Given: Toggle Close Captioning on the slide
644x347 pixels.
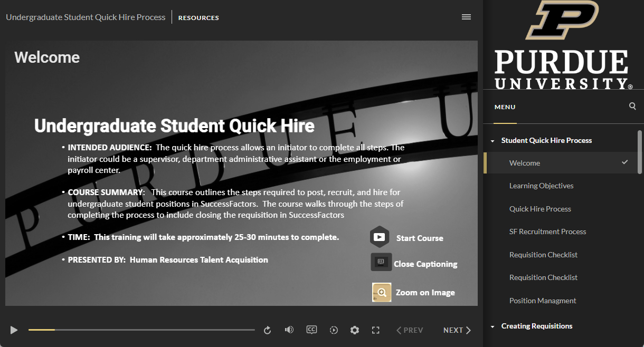Looking at the screenshot, I should click(x=381, y=262).
